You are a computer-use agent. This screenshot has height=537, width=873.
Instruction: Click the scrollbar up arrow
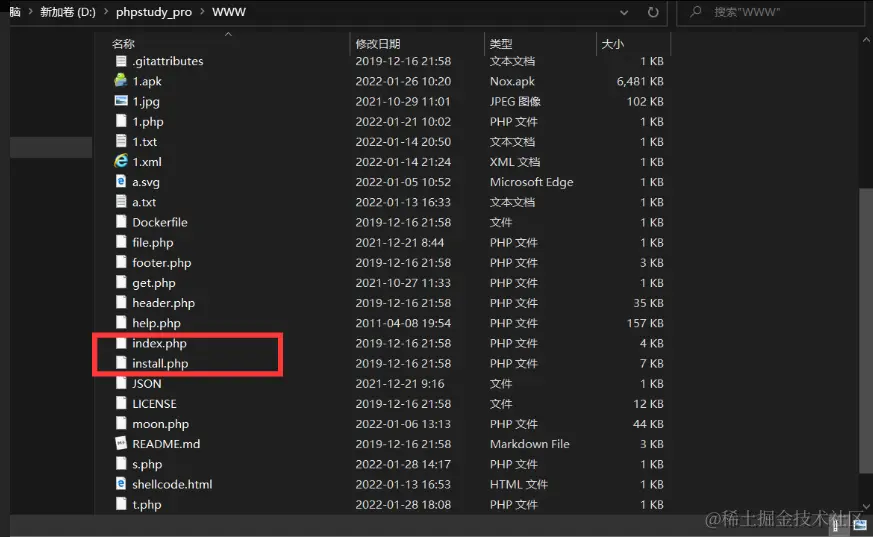(866, 40)
